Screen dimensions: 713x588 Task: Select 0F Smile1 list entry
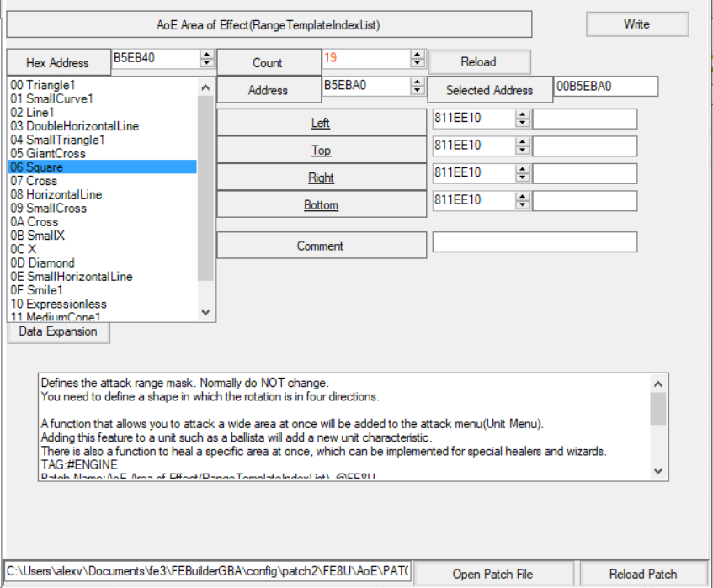click(x=103, y=290)
